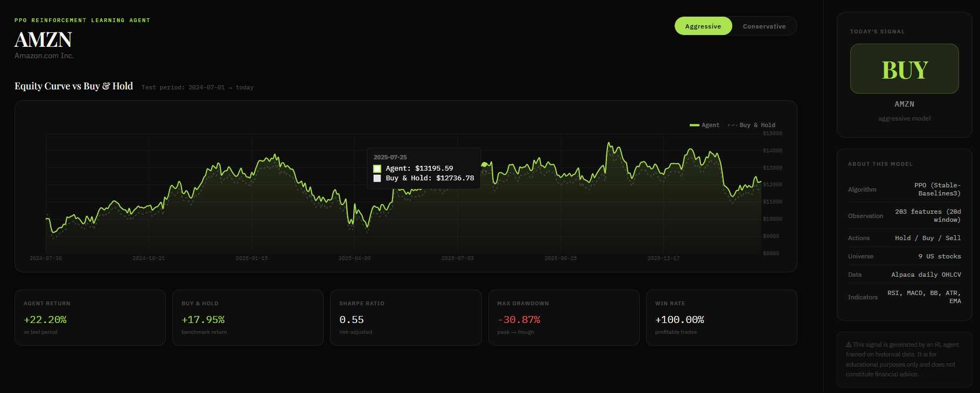980x393 pixels.
Task: Click the 'vs test period' caption
Action: 40,332
